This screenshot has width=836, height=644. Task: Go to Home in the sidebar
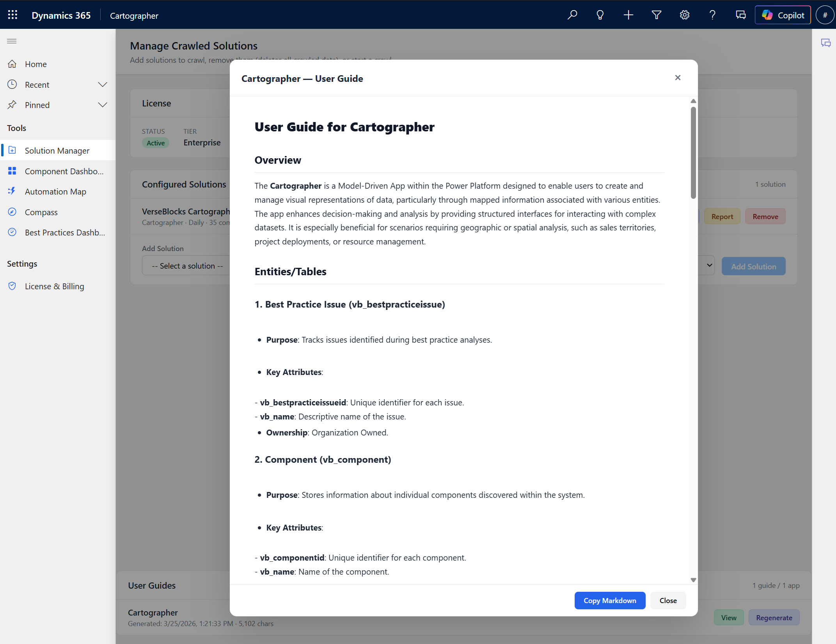(x=58, y=64)
